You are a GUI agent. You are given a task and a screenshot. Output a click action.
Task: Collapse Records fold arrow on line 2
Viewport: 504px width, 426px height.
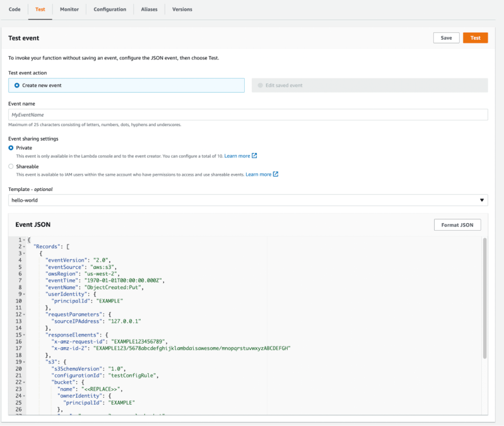point(24,247)
